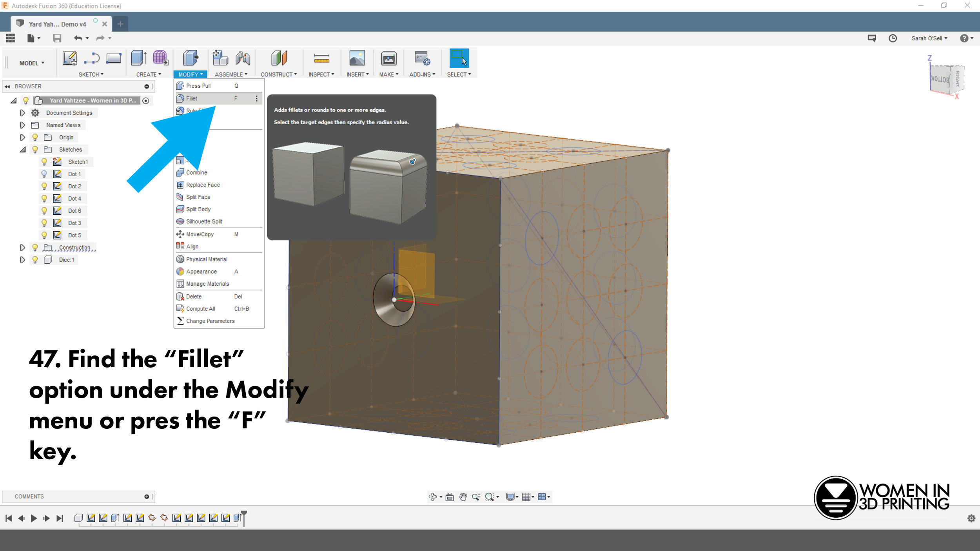Viewport: 980px width, 551px height.
Task: Click the Undo arrow icon
Action: (x=78, y=38)
